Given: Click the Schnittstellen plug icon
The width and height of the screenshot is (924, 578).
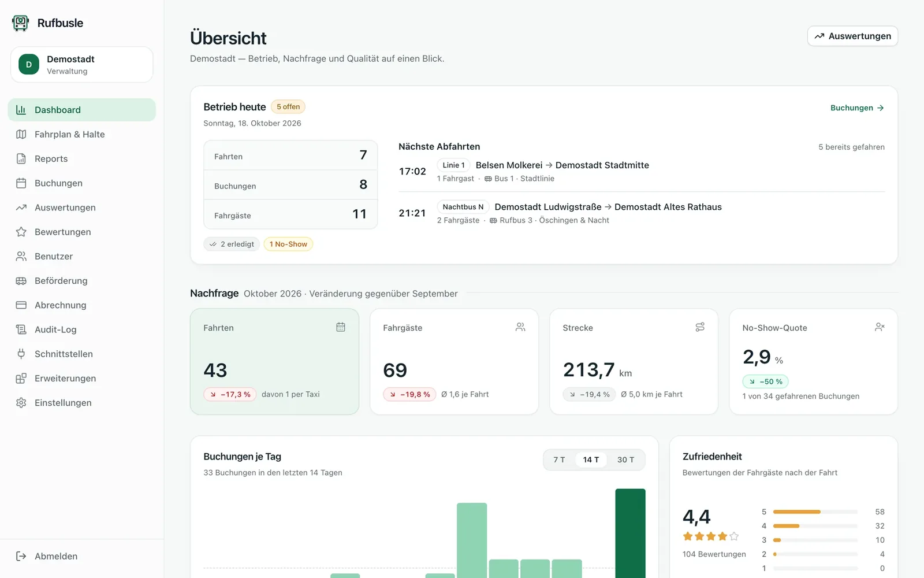Looking at the screenshot, I should pyautogui.click(x=21, y=354).
